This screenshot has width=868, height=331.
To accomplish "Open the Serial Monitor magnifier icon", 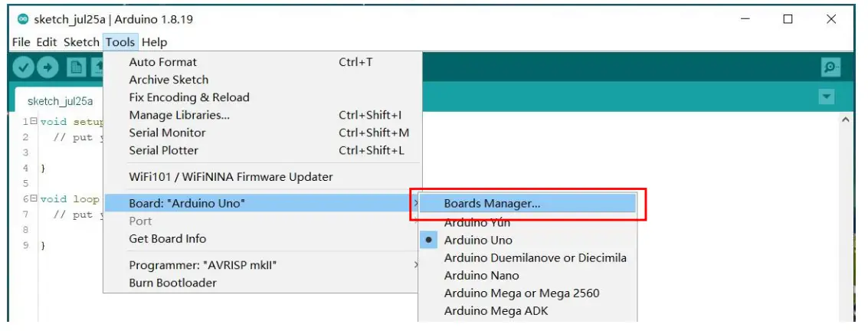I will click(x=830, y=67).
